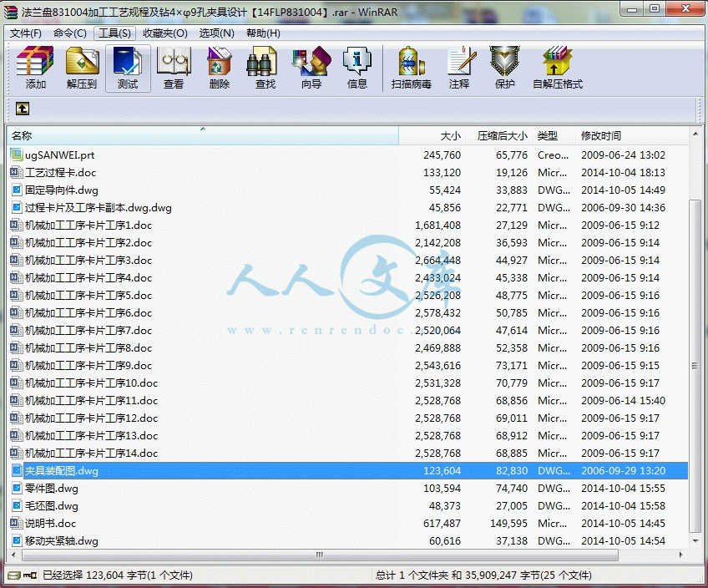708x588 pixels.
Task: Select the highlighted 夹具装配图.dwg row
Action: (347, 470)
